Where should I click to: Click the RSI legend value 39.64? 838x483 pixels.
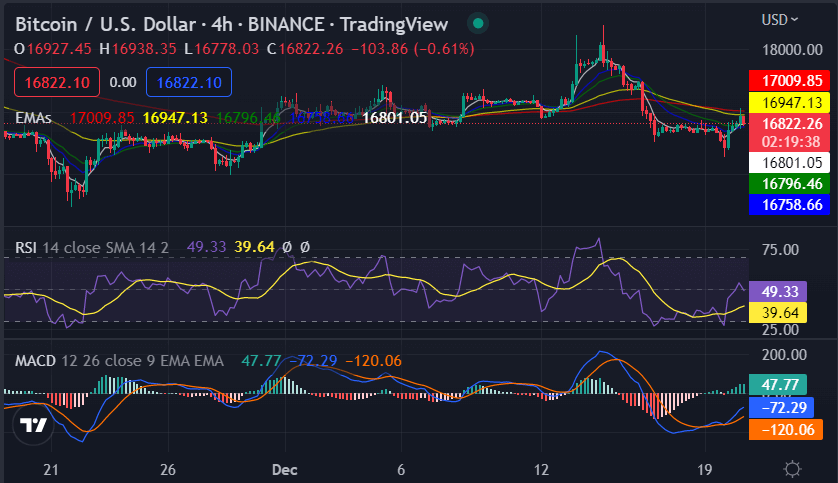click(254, 247)
